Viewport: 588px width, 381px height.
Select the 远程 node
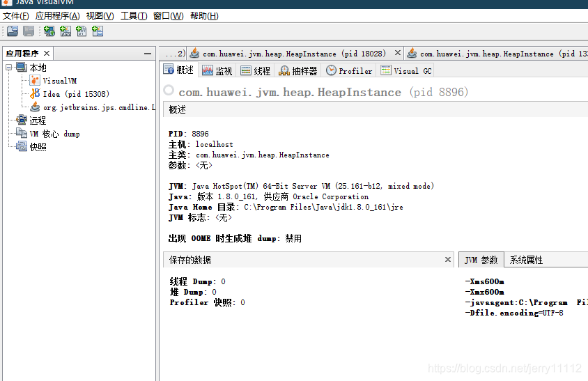point(38,120)
